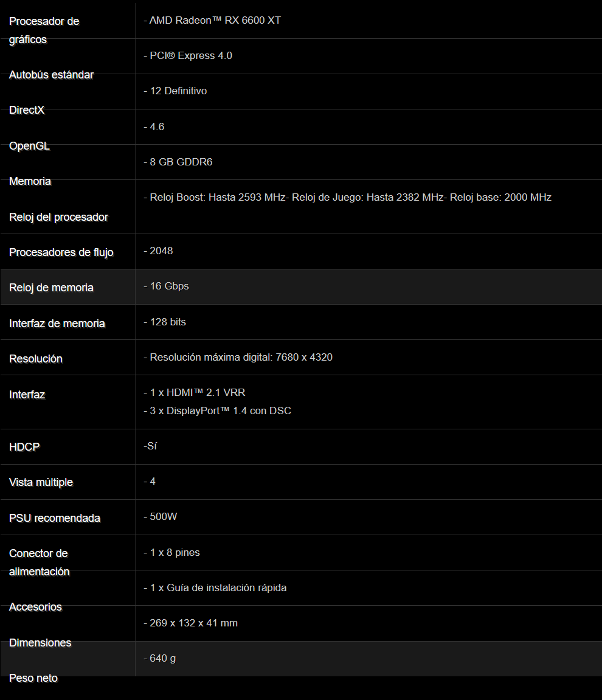Click the 'PSU recomendada' label

[x=54, y=518]
